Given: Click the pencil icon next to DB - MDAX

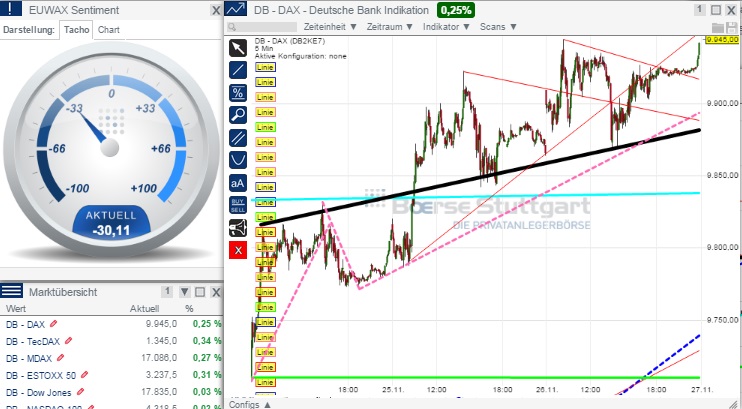Looking at the screenshot, I should [x=60, y=358].
